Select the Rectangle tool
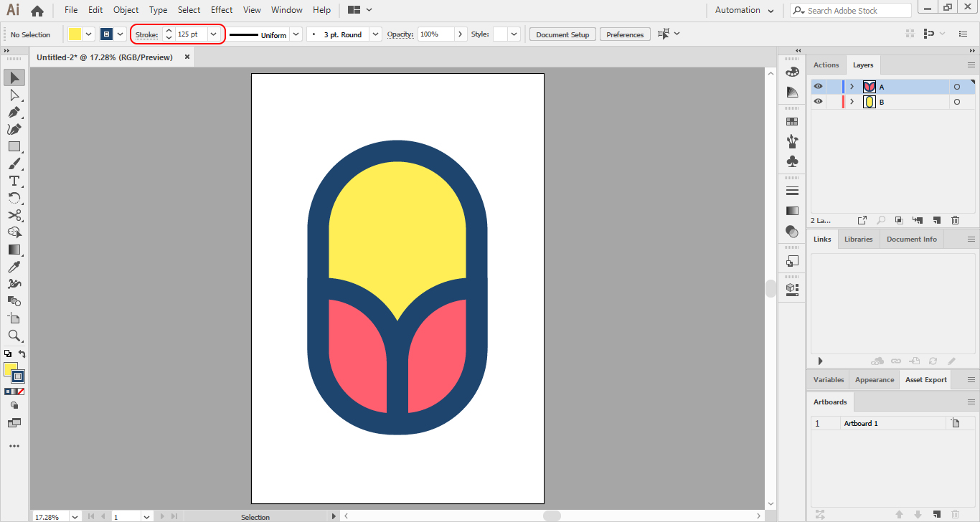The image size is (980, 522). (14, 146)
